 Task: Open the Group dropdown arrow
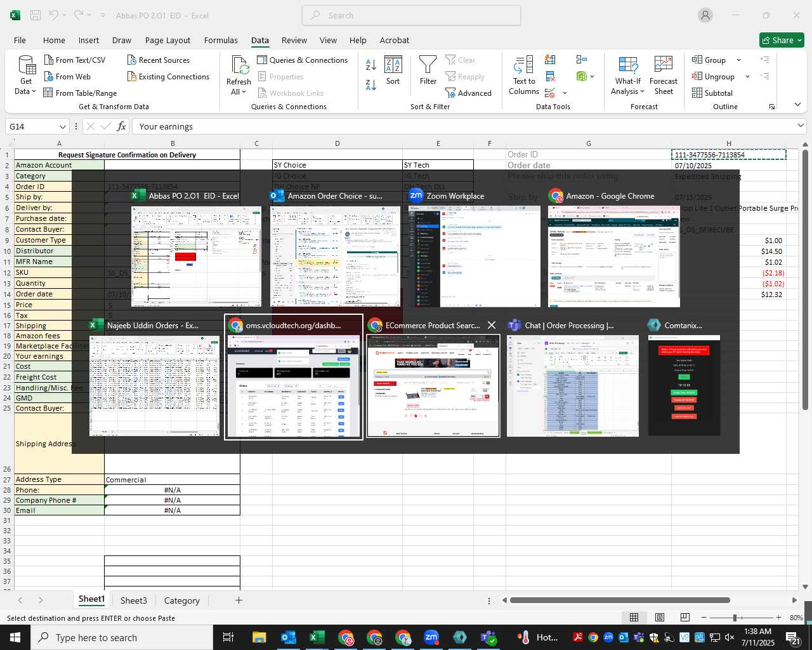(738, 60)
